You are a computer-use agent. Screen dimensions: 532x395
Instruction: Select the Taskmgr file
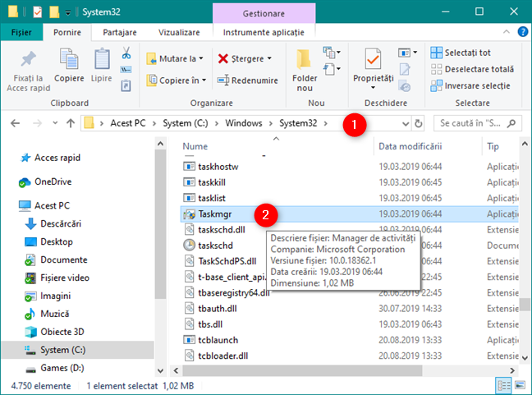pos(215,213)
